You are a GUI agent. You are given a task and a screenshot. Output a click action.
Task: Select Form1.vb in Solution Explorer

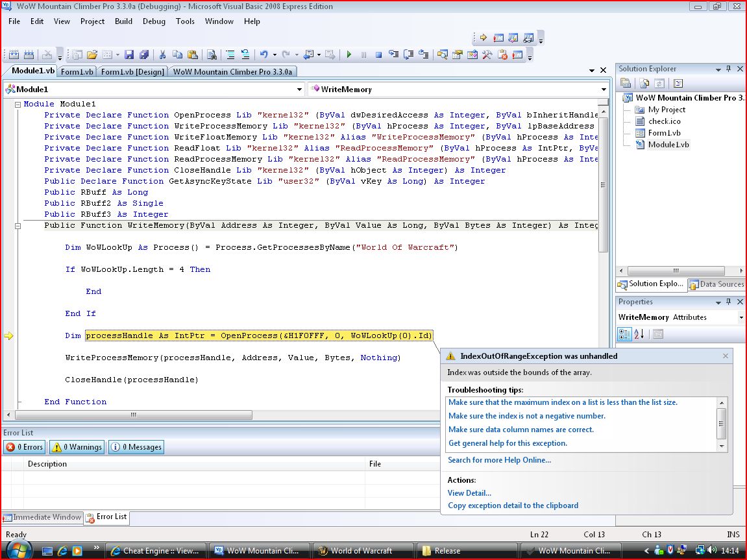coord(664,133)
